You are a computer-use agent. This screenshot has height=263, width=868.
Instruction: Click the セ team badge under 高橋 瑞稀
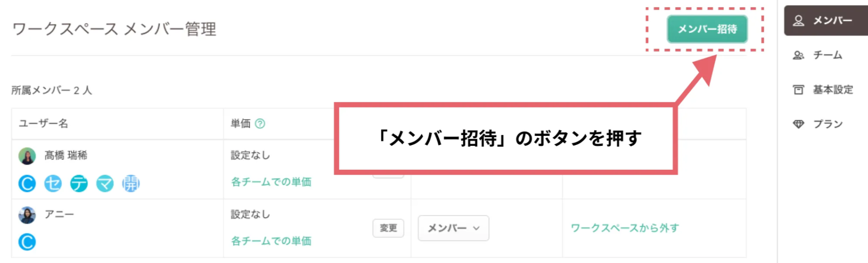pos(53,183)
